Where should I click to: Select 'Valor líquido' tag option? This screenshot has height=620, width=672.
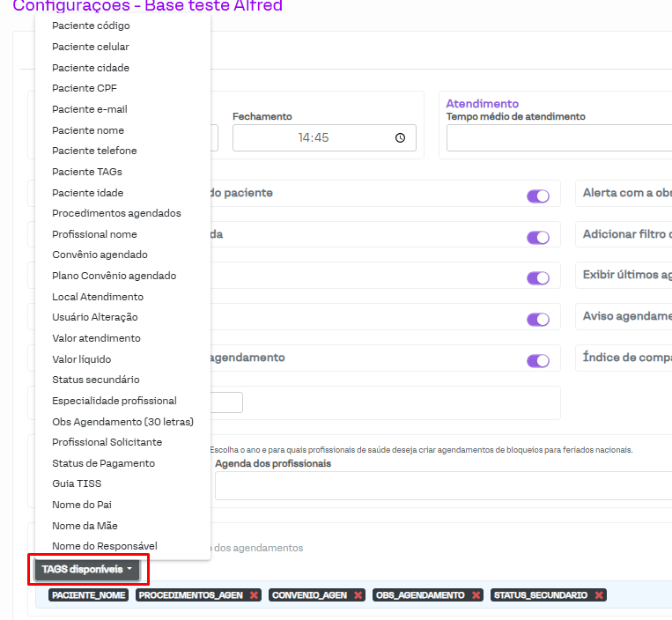(82, 359)
